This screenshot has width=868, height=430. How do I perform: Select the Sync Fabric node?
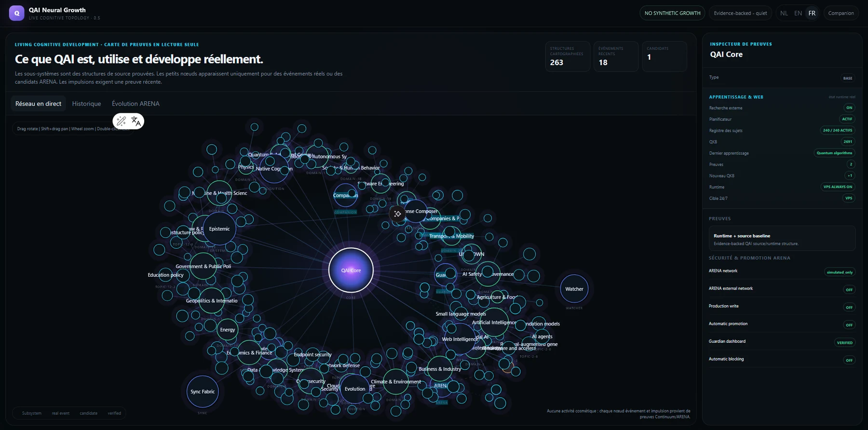(x=203, y=391)
